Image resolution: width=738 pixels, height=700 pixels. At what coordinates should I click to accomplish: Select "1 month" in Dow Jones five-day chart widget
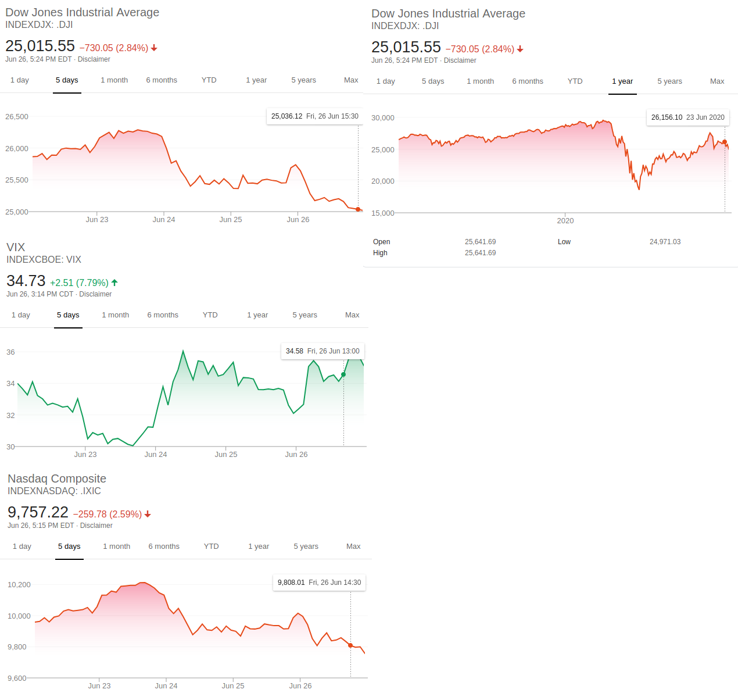pos(114,80)
